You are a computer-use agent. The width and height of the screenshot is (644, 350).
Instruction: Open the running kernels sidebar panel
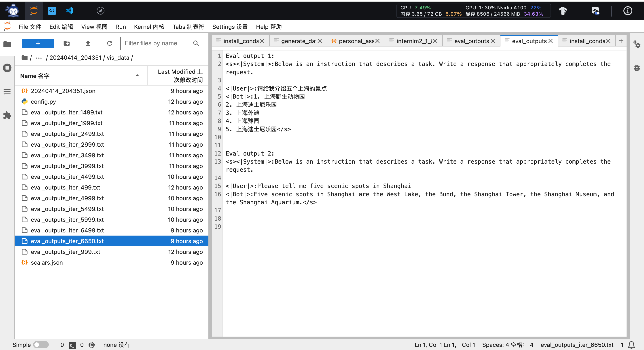click(x=7, y=68)
